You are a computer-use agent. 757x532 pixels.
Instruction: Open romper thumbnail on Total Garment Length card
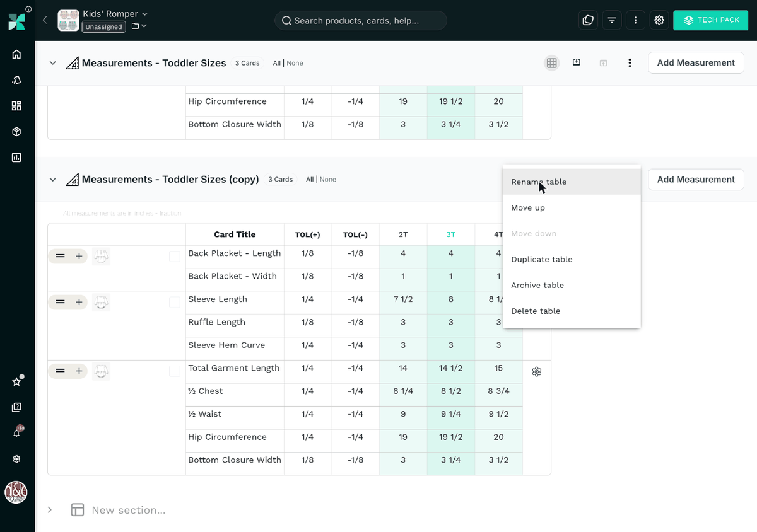tap(101, 371)
